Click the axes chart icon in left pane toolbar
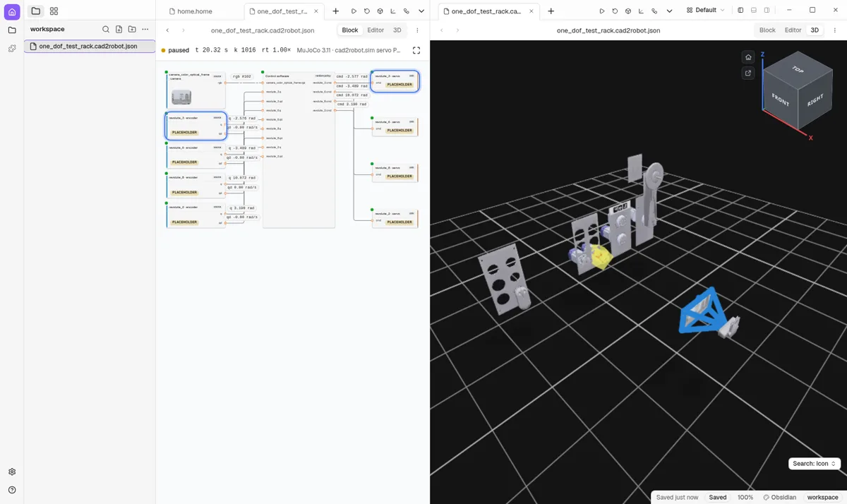The width and height of the screenshot is (847, 504). coord(394,11)
